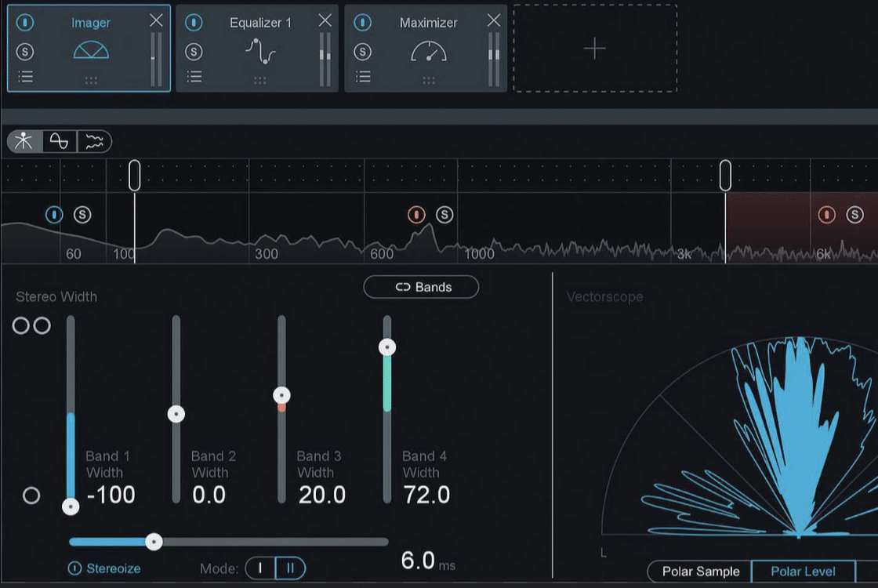Click the Imager module level meter

point(156,60)
